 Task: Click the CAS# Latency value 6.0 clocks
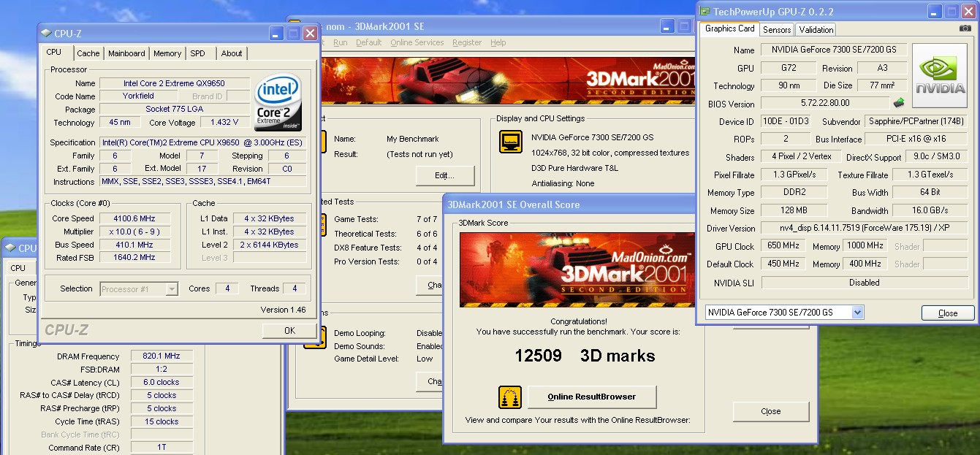pos(162,383)
